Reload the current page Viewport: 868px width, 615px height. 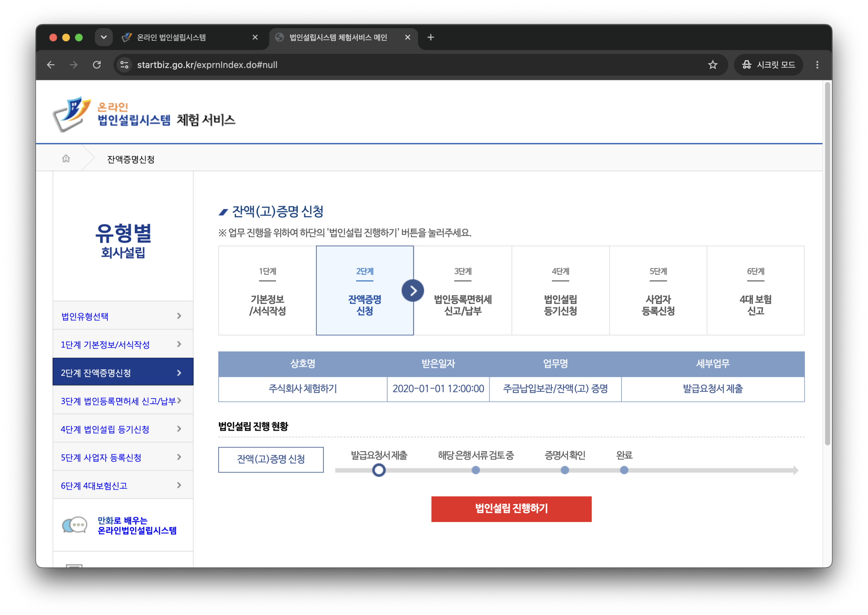click(97, 65)
